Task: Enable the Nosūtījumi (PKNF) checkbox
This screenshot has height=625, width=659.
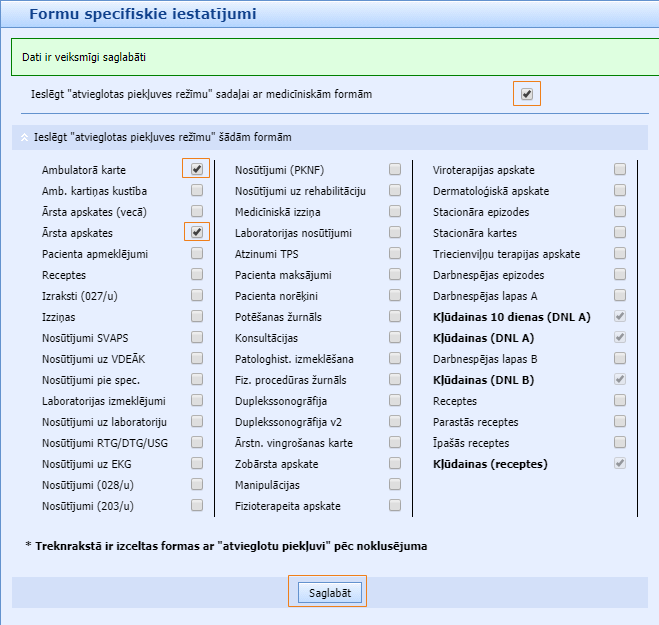Action: tap(396, 169)
